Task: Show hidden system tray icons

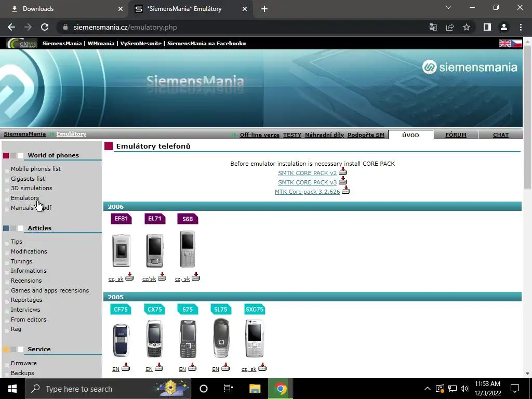Action: [x=428, y=389]
